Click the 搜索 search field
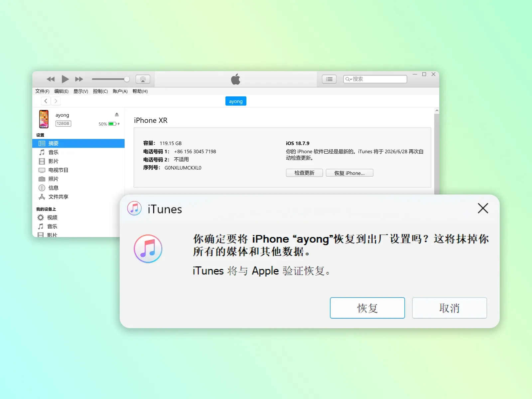This screenshot has height=399, width=532. (x=375, y=79)
